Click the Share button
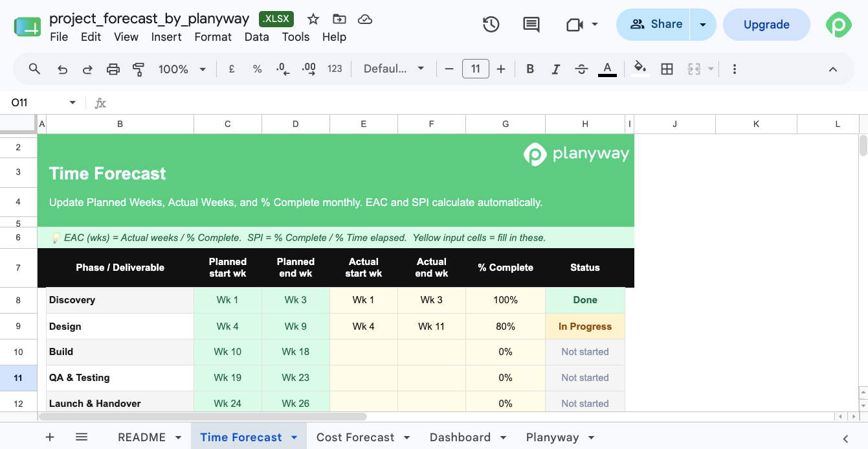 (x=654, y=25)
